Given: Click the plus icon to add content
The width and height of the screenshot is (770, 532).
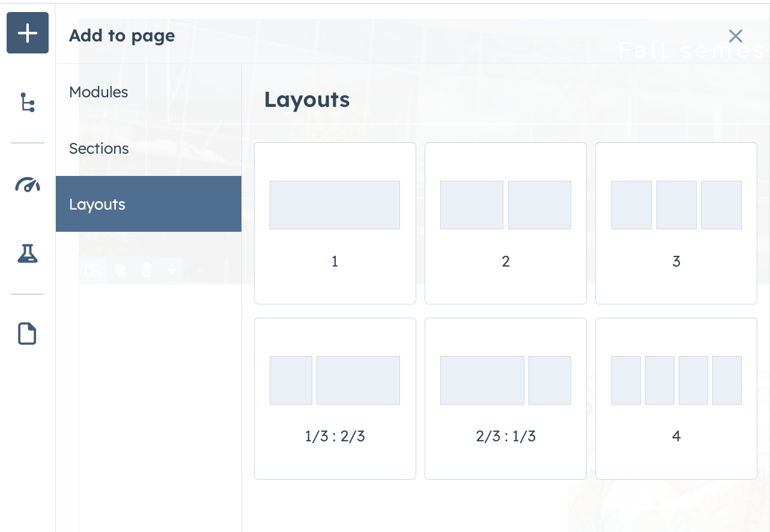Looking at the screenshot, I should (27, 33).
